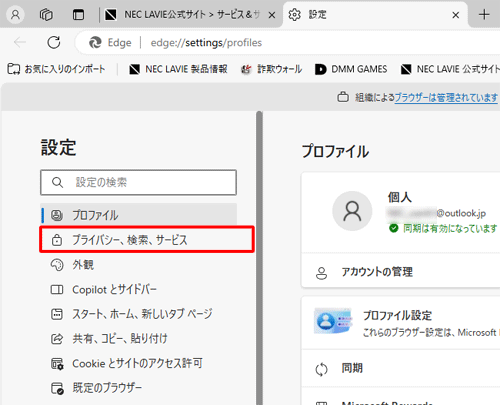Click ブラウザーは管理されています link

click(x=446, y=98)
